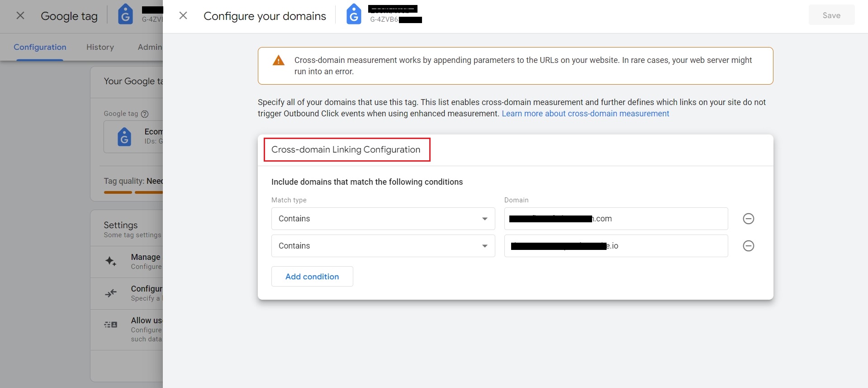The height and width of the screenshot is (388, 868).
Task: Switch to the Configuration tab
Action: (40, 47)
